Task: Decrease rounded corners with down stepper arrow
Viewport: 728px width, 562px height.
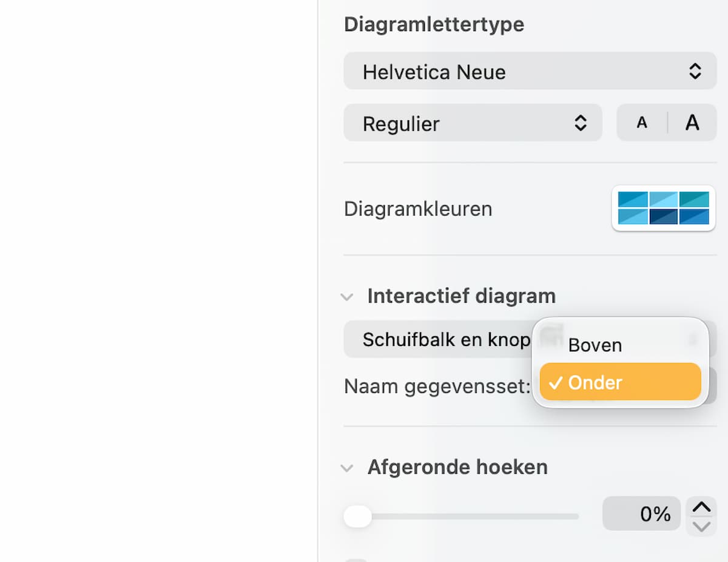Action: pos(701,526)
